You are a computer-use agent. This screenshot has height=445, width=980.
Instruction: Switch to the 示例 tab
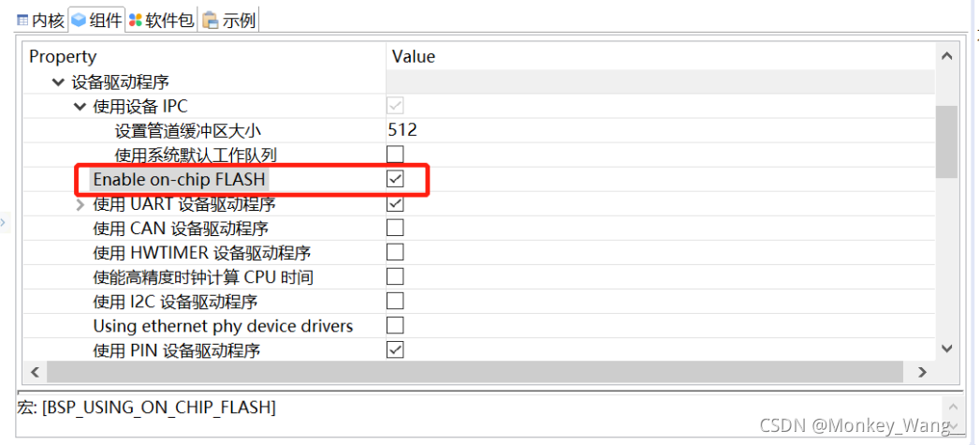239,20
